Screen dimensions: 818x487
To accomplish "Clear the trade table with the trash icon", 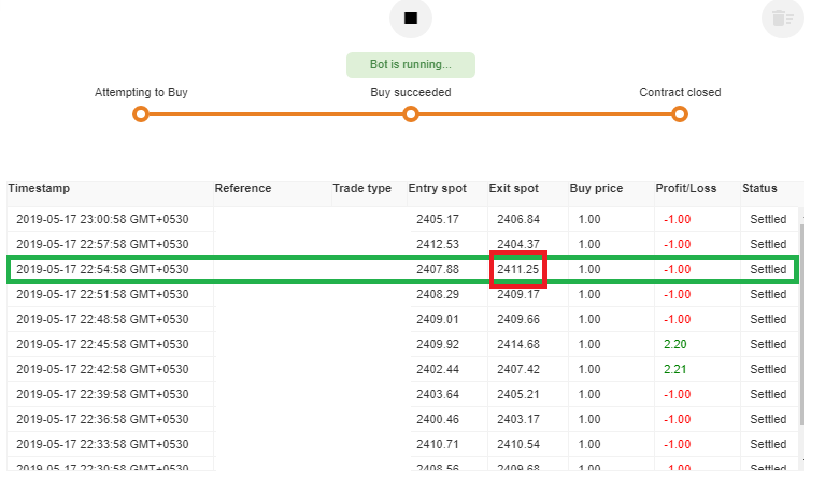I will point(783,18).
